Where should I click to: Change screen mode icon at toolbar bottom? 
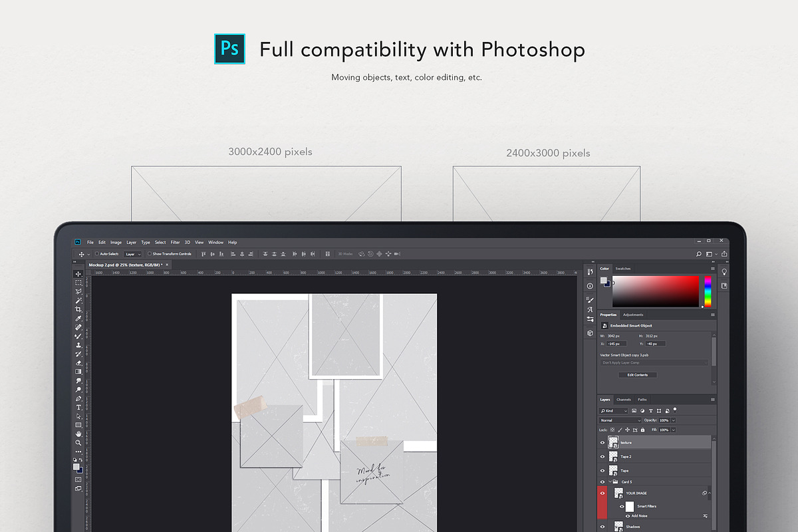[x=78, y=489]
